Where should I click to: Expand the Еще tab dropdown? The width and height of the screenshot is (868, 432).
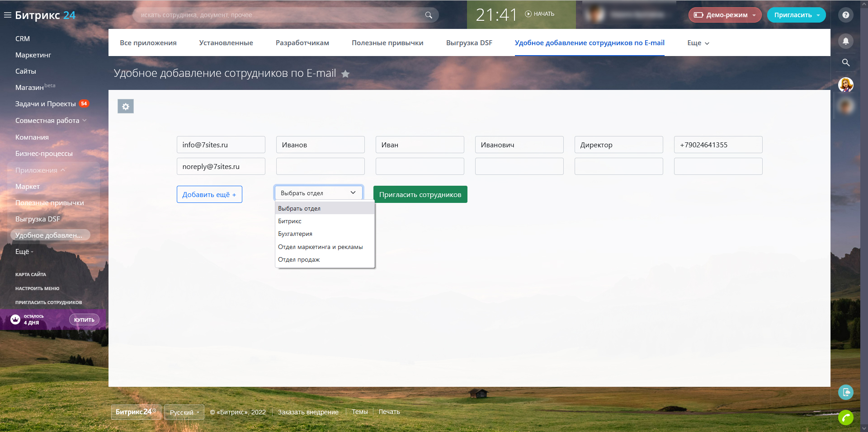coord(698,43)
